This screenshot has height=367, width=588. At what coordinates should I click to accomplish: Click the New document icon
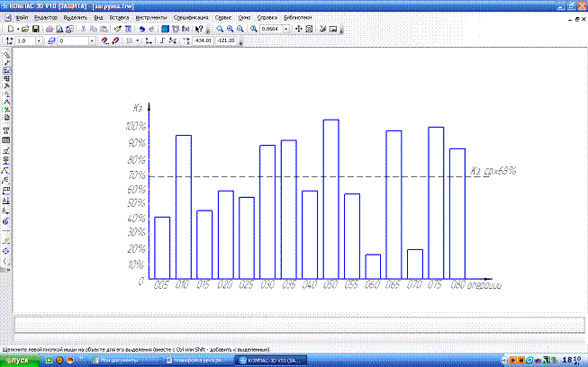click(x=7, y=29)
